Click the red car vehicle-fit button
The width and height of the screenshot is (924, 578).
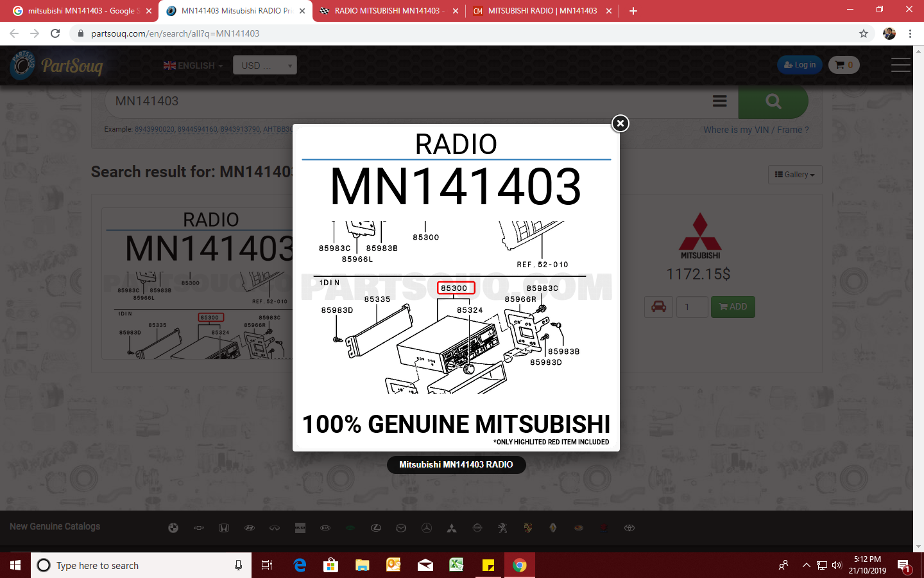(659, 307)
